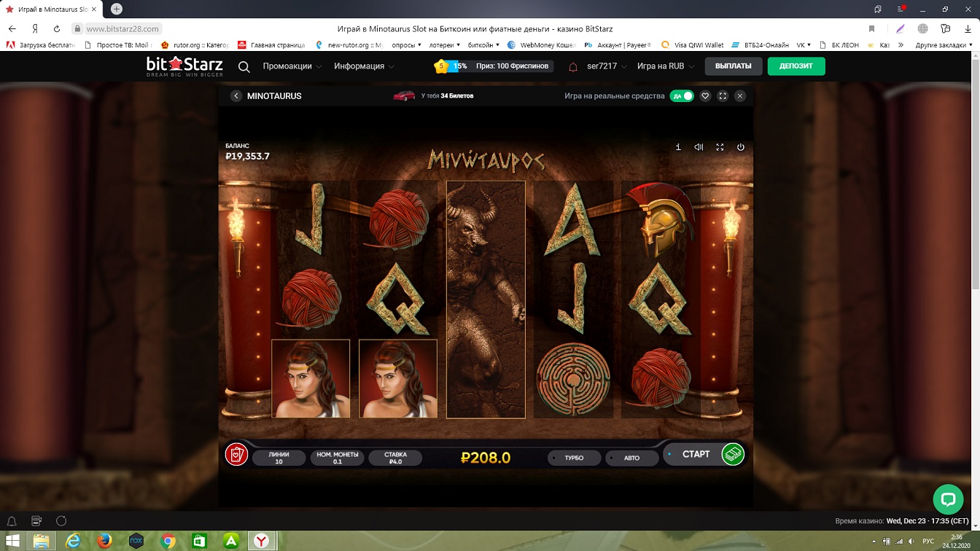Open the Visa QIWI Wallet bookmark
This screenshot has width=980, height=551.
click(693, 44)
